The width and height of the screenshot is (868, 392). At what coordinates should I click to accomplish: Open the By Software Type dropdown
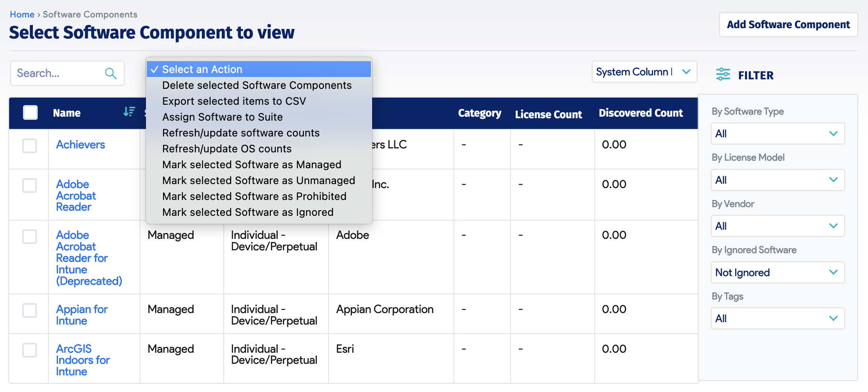point(777,134)
